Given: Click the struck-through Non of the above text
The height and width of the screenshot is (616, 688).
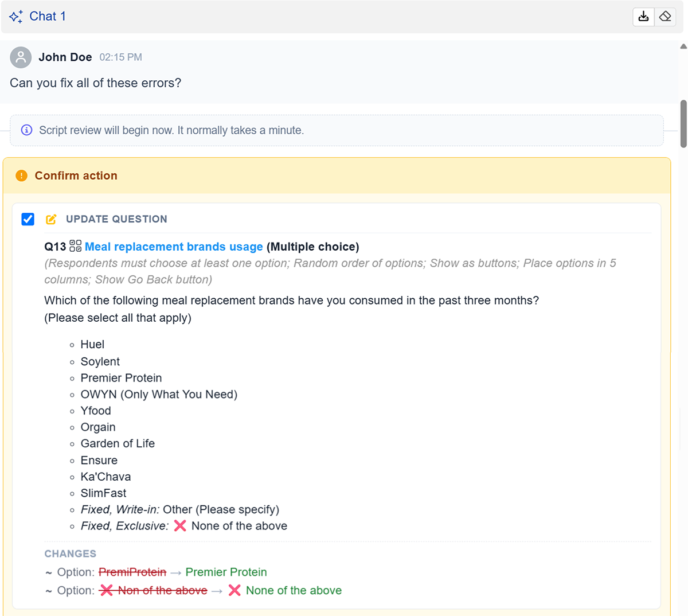Looking at the screenshot, I should 163,590.
